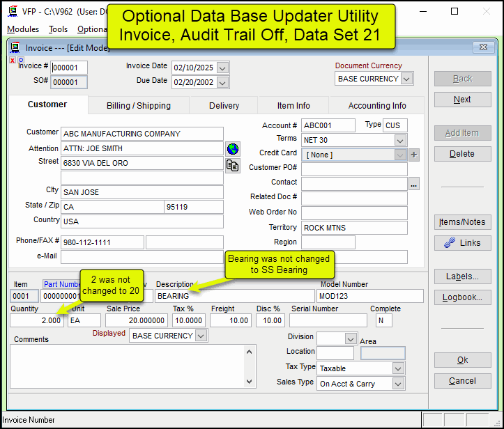Viewport: 504px width, 429px height.
Task: Click the Account # field ABC001
Action: 328,125
